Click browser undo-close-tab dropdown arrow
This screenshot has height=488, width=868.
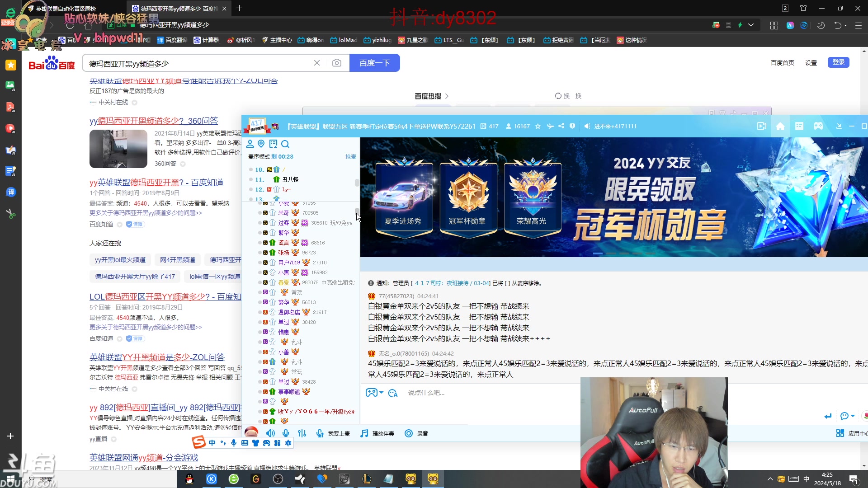tap(846, 25)
